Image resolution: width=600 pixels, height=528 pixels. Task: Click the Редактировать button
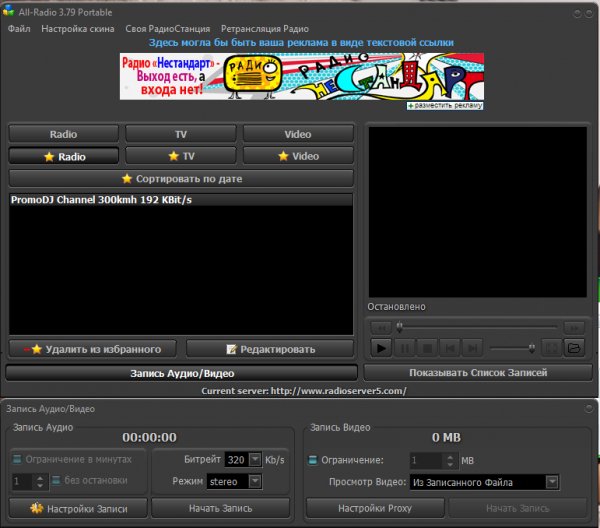(x=270, y=349)
